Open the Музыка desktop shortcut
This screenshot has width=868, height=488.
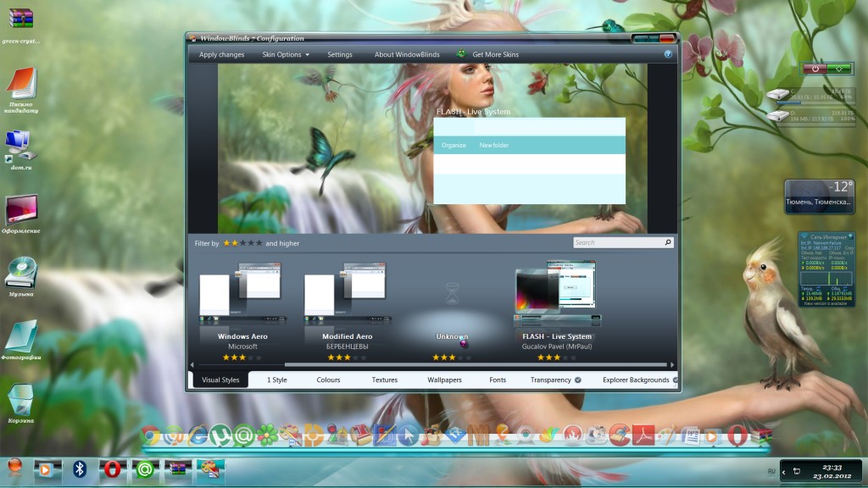click(x=21, y=273)
